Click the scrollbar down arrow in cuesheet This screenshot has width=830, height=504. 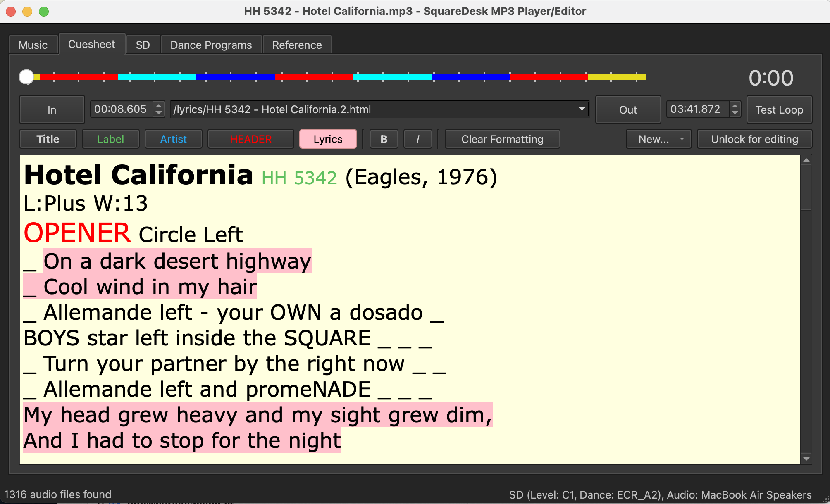tap(806, 459)
